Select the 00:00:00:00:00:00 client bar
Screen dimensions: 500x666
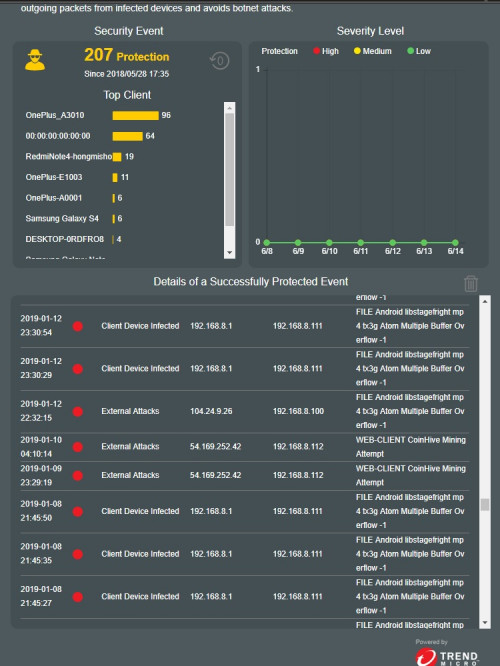coord(127,136)
